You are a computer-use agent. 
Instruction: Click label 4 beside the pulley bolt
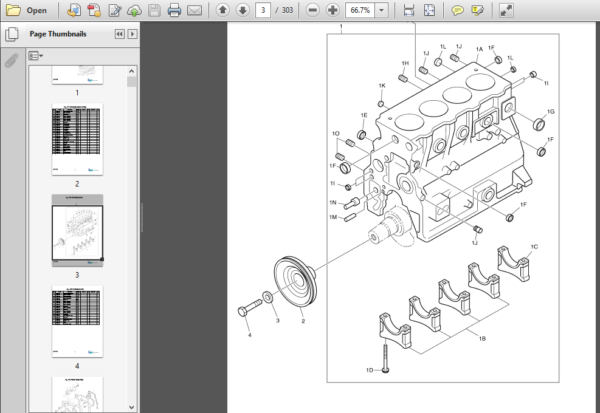point(249,335)
